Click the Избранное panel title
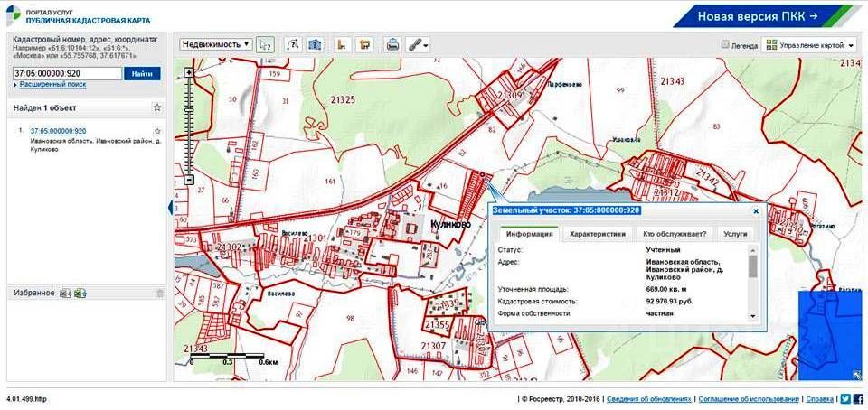The image size is (868, 410). 33,293
